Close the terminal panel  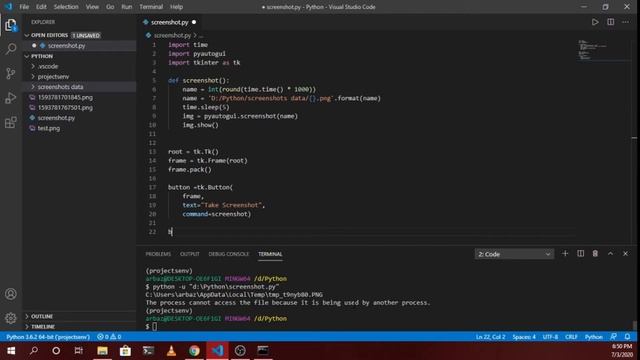pyautogui.click(x=625, y=253)
